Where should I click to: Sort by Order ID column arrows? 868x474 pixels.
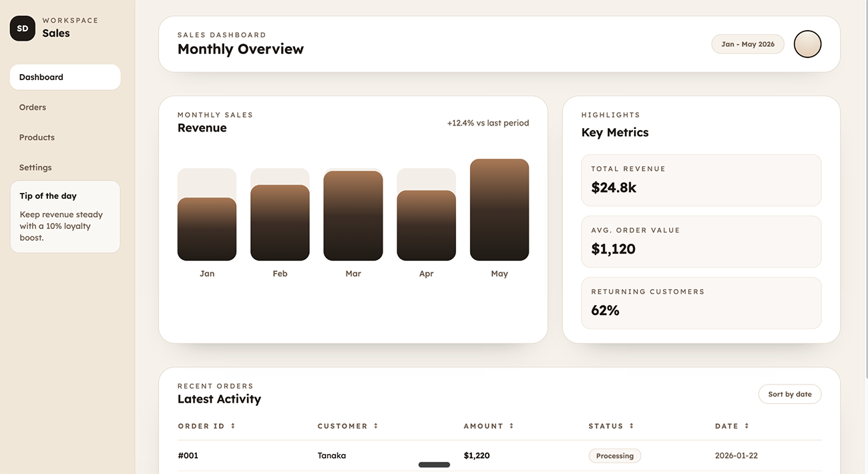tap(233, 426)
